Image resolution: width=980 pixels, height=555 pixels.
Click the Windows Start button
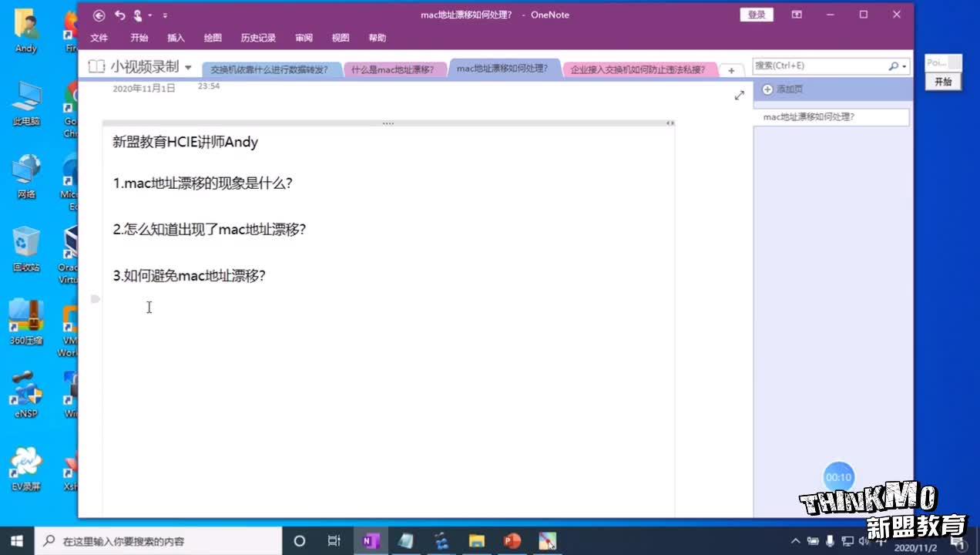pos(17,541)
